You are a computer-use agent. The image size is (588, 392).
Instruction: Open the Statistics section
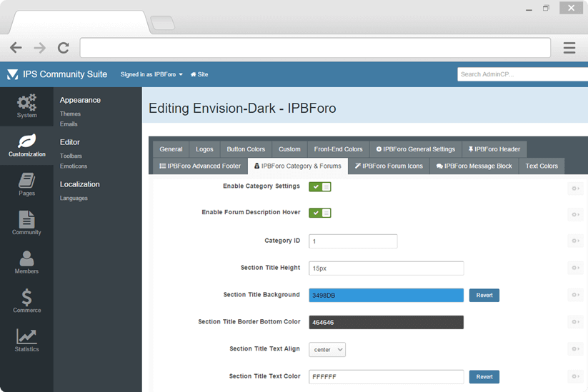coord(26,341)
